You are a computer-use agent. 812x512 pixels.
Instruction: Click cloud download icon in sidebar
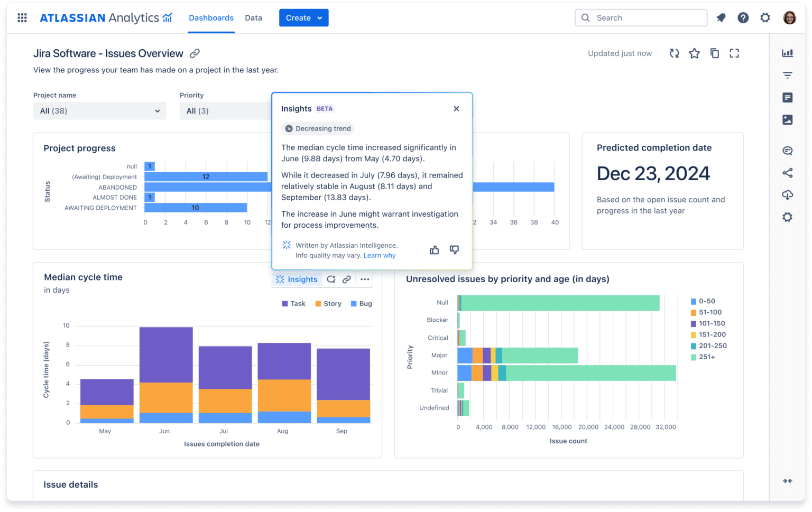tap(788, 195)
